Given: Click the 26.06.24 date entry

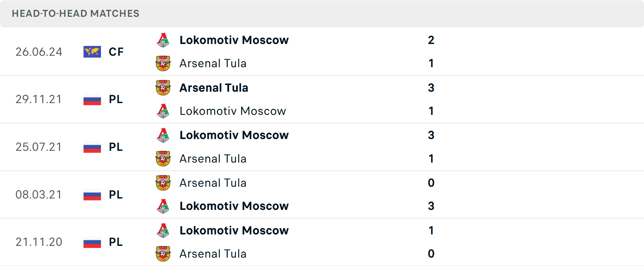Looking at the screenshot, I should click(x=39, y=52).
